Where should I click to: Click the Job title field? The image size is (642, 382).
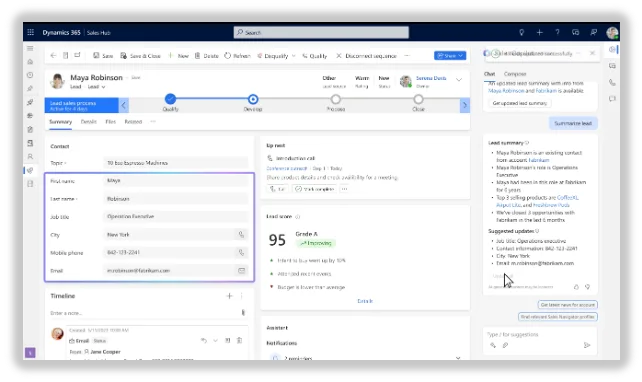click(176, 217)
